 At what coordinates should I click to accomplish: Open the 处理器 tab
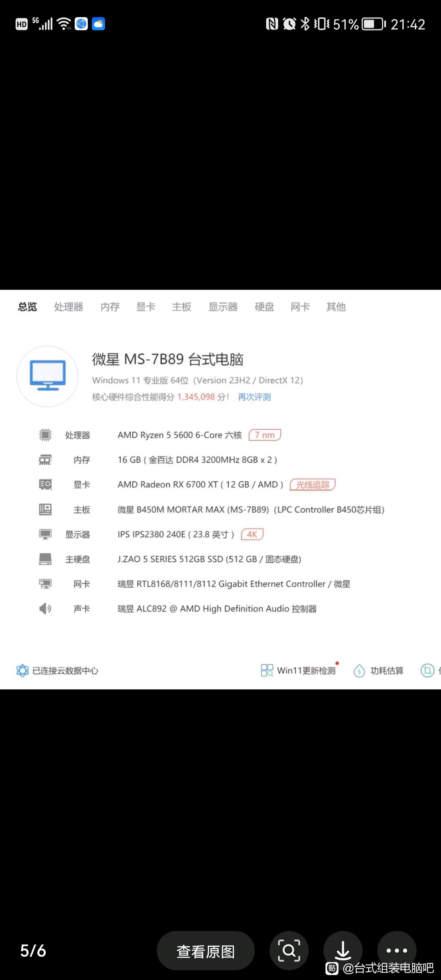69,307
